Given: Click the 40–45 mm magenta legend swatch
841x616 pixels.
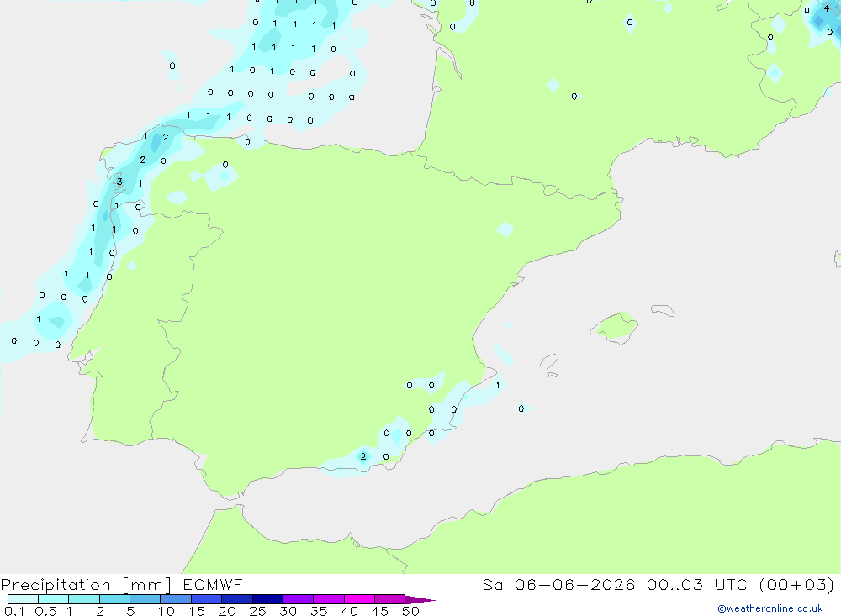Looking at the screenshot, I should tap(359, 599).
